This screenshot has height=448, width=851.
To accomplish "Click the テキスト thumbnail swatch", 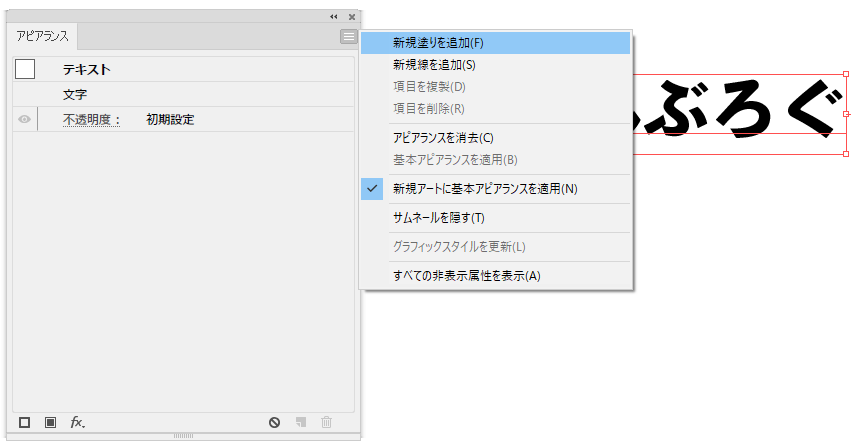I will point(25,69).
